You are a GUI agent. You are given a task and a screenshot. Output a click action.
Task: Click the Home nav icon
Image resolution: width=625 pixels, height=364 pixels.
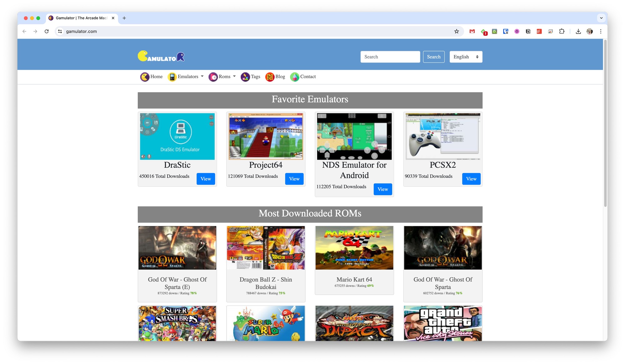click(145, 77)
